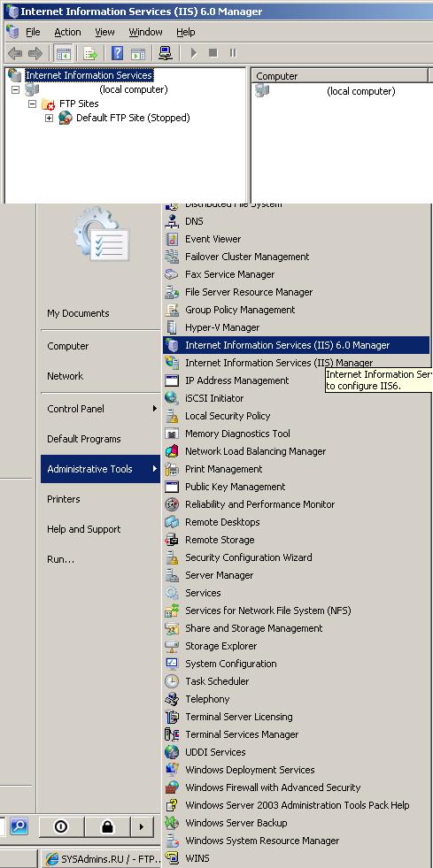The width and height of the screenshot is (433, 868).
Task: Select Internet Information Services root node
Action: click(x=89, y=75)
